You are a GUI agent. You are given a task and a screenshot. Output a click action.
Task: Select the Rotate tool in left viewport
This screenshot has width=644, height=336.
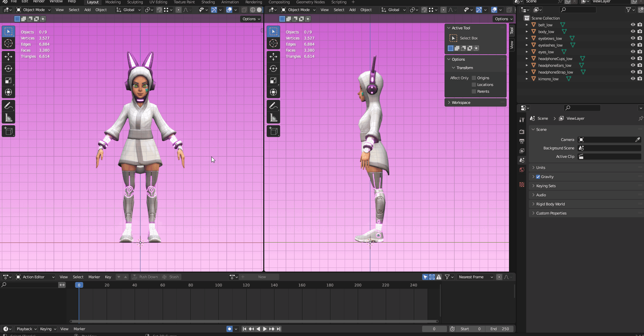pos(8,68)
